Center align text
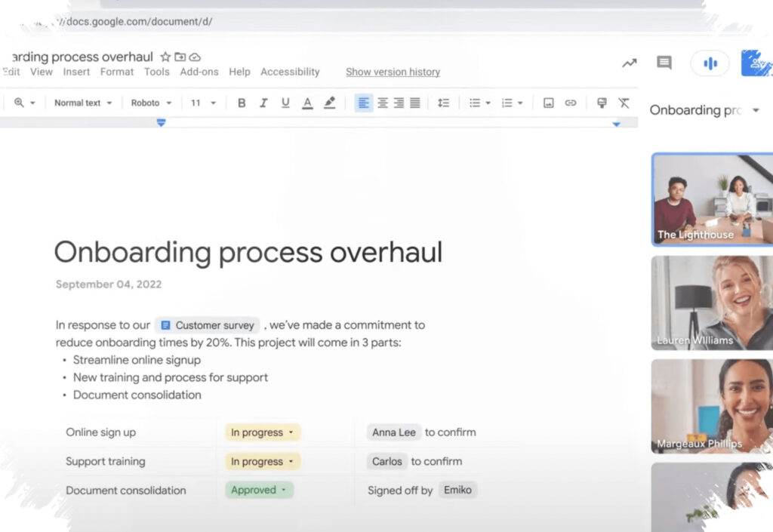The height and width of the screenshot is (532, 773). click(x=383, y=103)
